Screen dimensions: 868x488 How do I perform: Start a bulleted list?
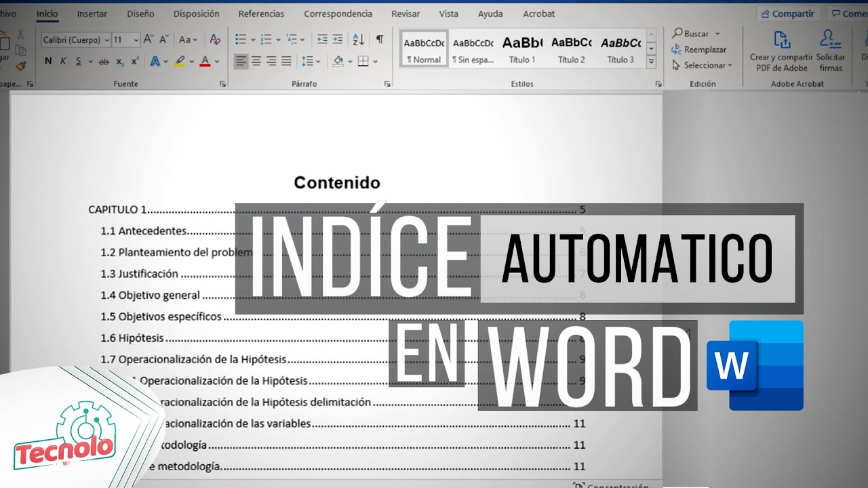click(240, 40)
